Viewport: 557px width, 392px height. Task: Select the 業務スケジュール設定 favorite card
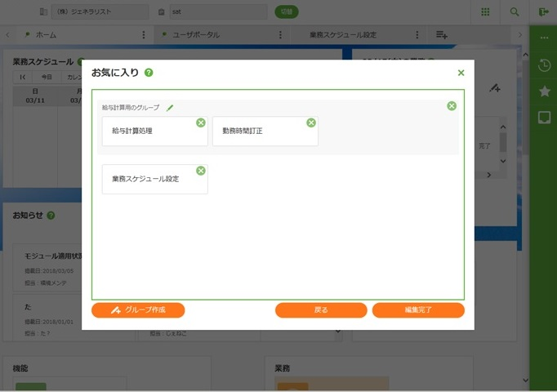click(x=155, y=179)
